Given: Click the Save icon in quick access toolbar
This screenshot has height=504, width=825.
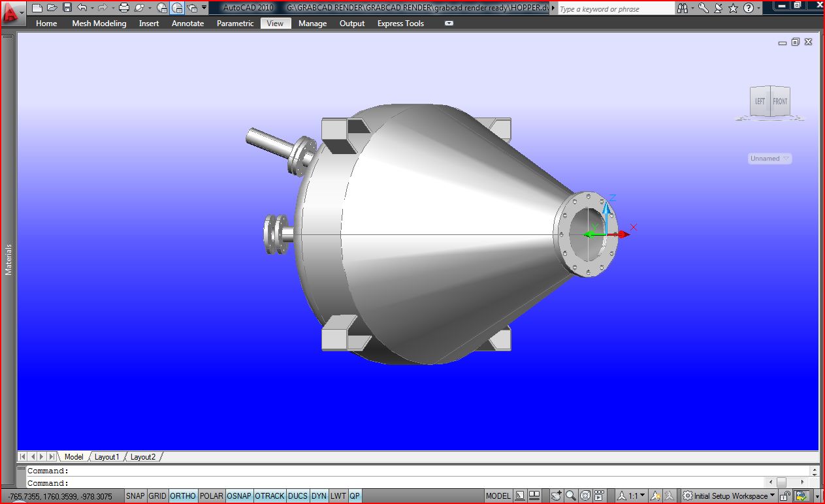Looking at the screenshot, I should (x=67, y=8).
